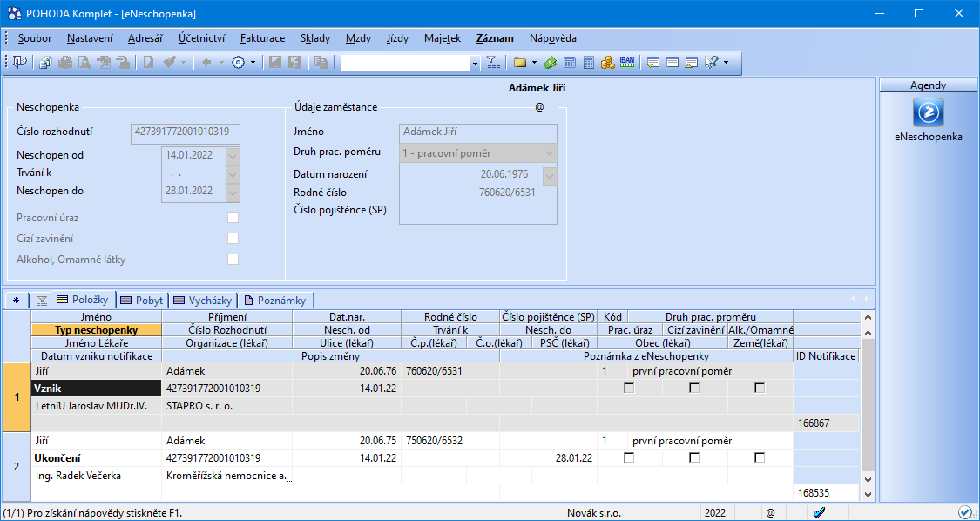The height and width of the screenshot is (521, 980).
Task: Toggle the Alkohol, Omamné látky checkbox
Action: pyautogui.click(x=233, y=259)
